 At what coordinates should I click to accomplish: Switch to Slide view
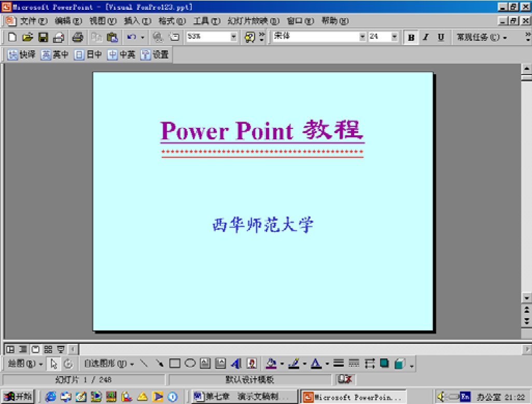(x=36, y=349)
